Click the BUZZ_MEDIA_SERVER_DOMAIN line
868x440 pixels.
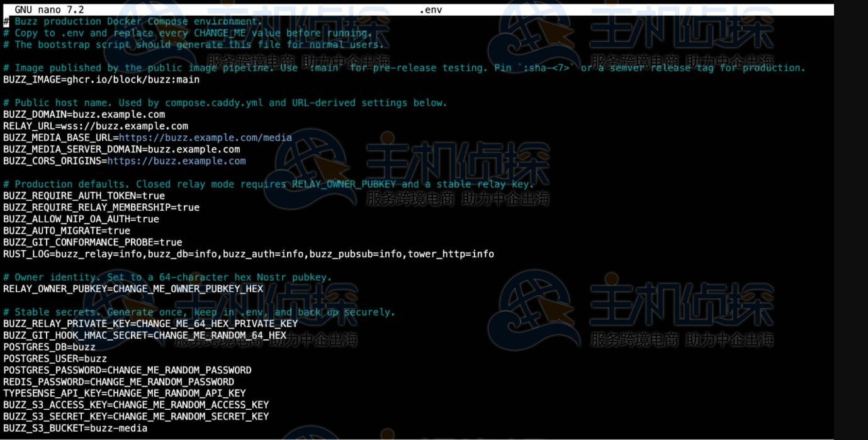click(121, 149)
